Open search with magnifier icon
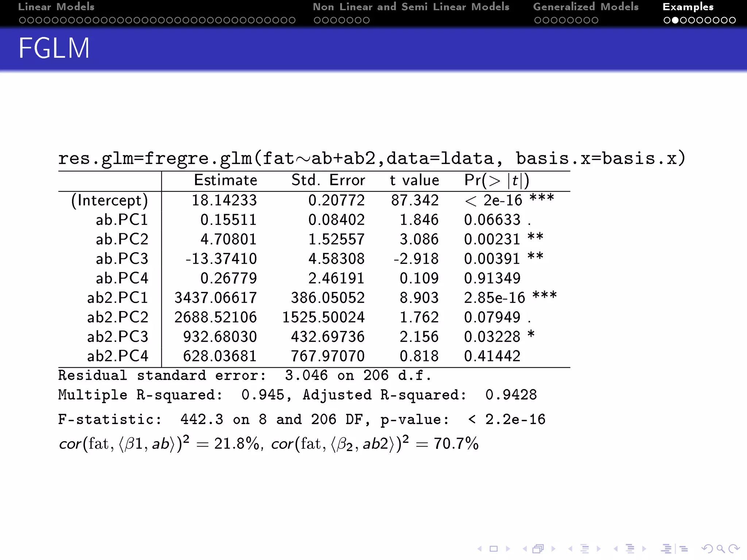Screen dimensions: 747x560 tap(720, 549)
